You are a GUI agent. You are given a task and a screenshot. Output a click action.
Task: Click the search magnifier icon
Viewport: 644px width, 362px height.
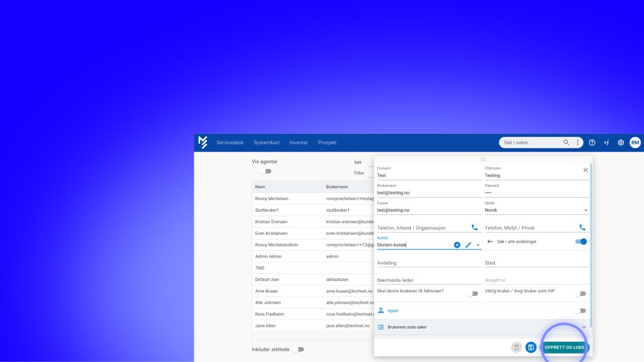tap(566, 143)
